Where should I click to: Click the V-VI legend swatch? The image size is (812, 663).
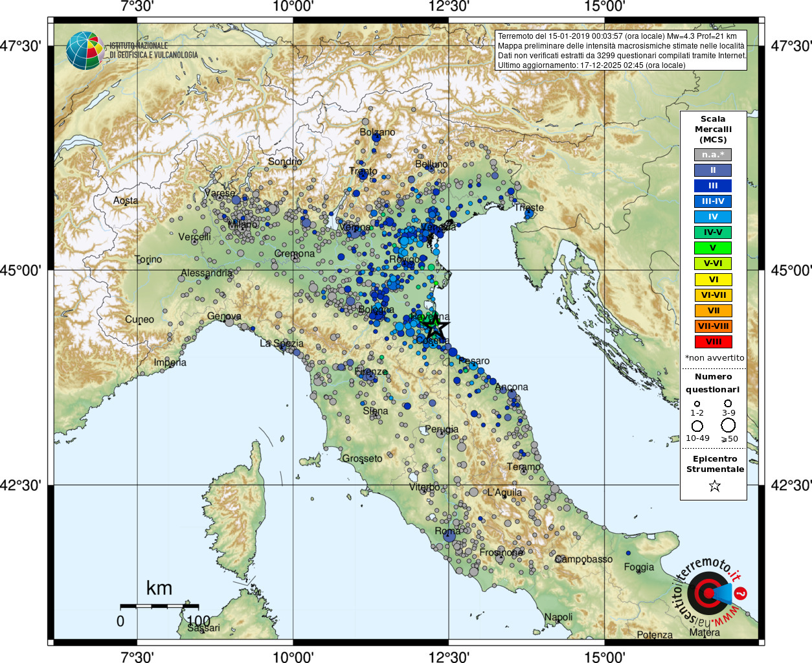point(713,264)
